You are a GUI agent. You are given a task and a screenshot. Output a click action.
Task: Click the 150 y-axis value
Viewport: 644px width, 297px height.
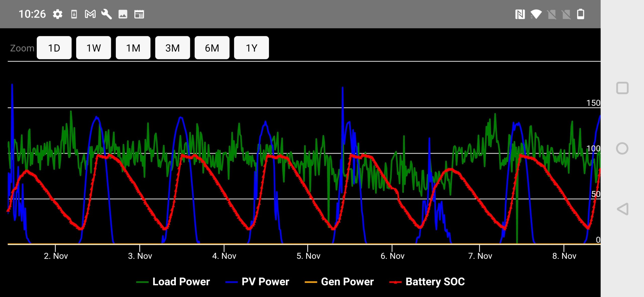pos(593,103)
